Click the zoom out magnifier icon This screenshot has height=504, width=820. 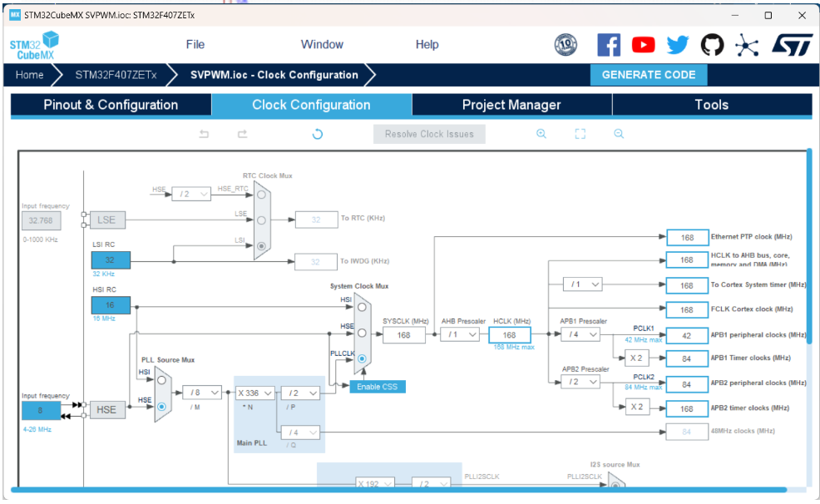point(619,134)
